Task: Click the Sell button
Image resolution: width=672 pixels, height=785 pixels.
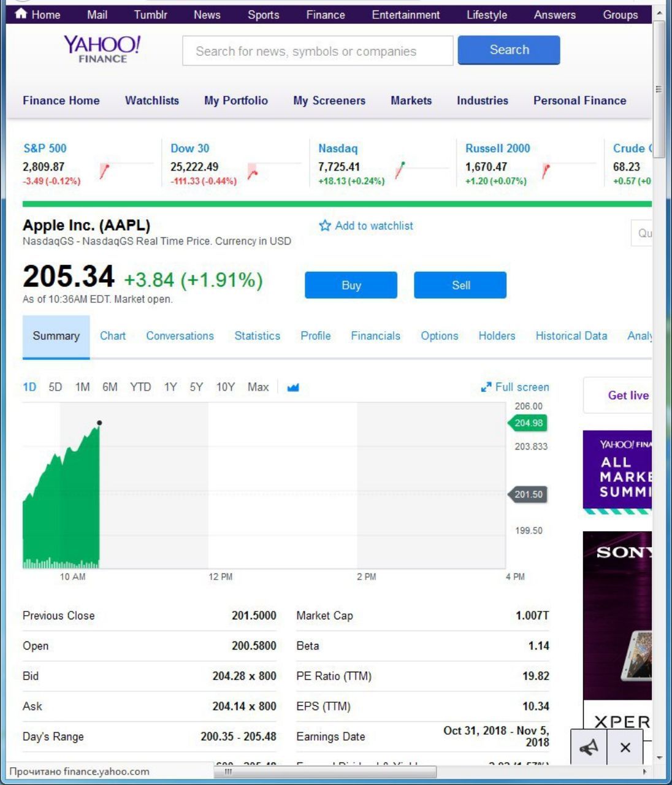Action: [460, 285]
